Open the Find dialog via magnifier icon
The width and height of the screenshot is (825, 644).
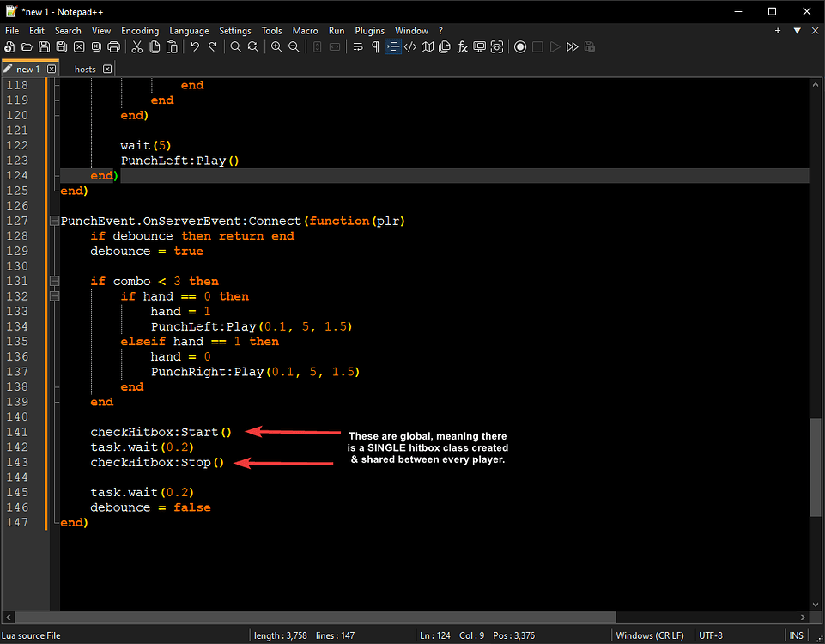pyautogui.click(x=234, y=46)
